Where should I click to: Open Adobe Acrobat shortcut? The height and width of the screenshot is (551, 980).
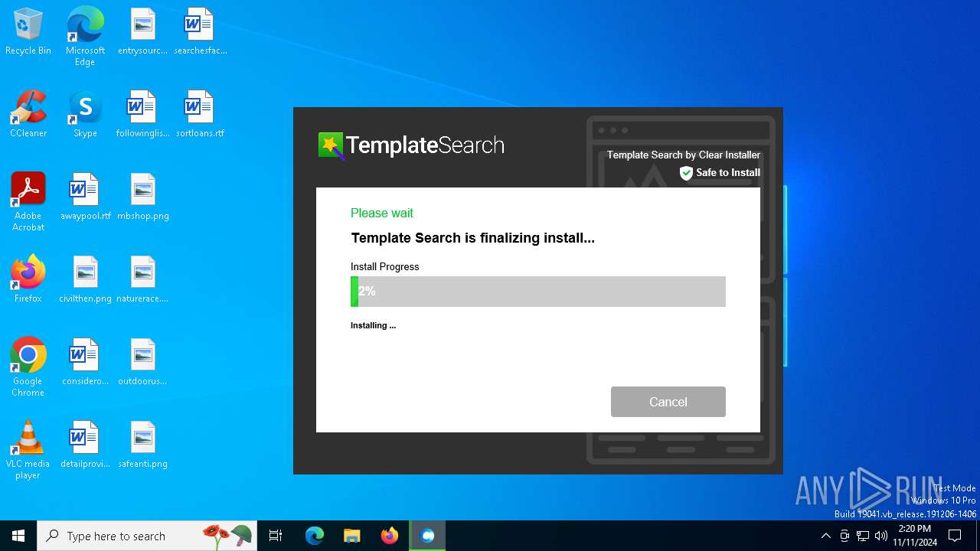click(28, 202)
